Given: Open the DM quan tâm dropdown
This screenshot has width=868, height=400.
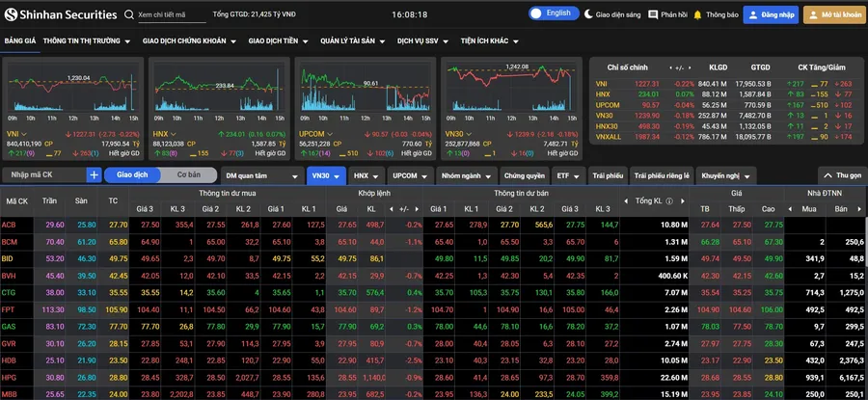Looking at the screenshot, I should pyautogui.click(x=262, y=176).
